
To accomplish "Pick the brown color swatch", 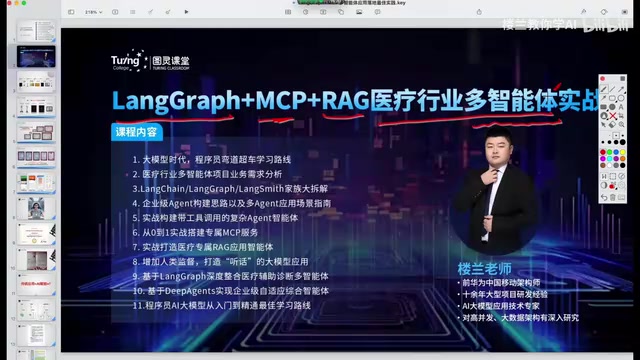I will [603, 165].
